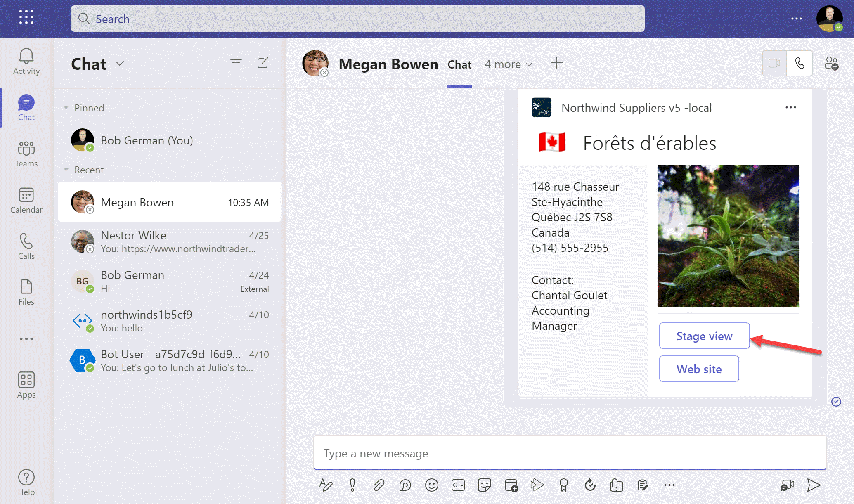
Task: Click the message seen status checkmark
Action: pos(836,401)
